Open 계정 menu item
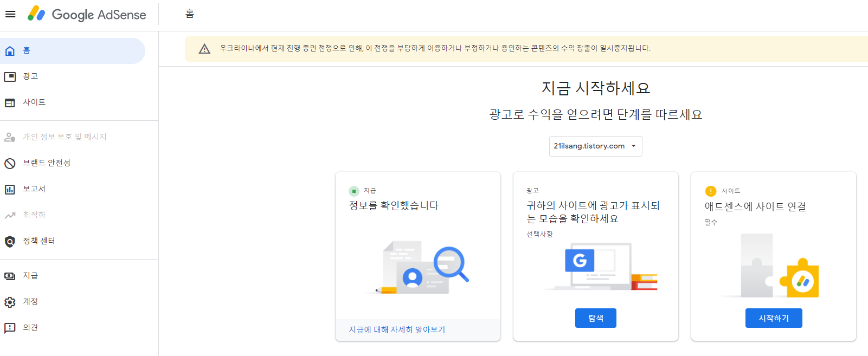Screen dimensions: 868x356 click(x=73, y=302)
